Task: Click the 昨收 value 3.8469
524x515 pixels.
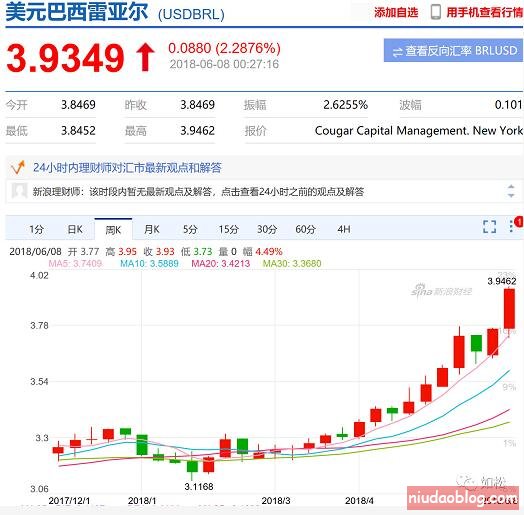Action: coord(198,105)
